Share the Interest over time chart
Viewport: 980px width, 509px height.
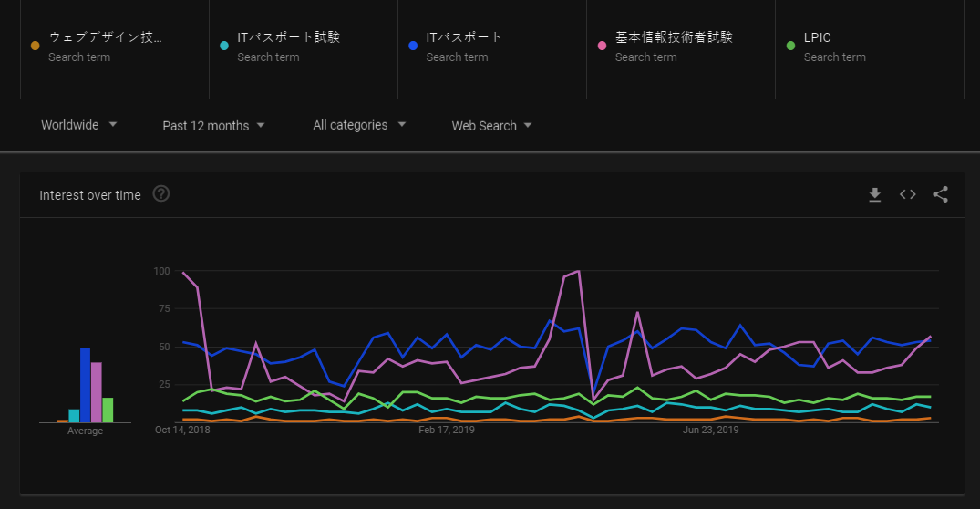point(941,194)
